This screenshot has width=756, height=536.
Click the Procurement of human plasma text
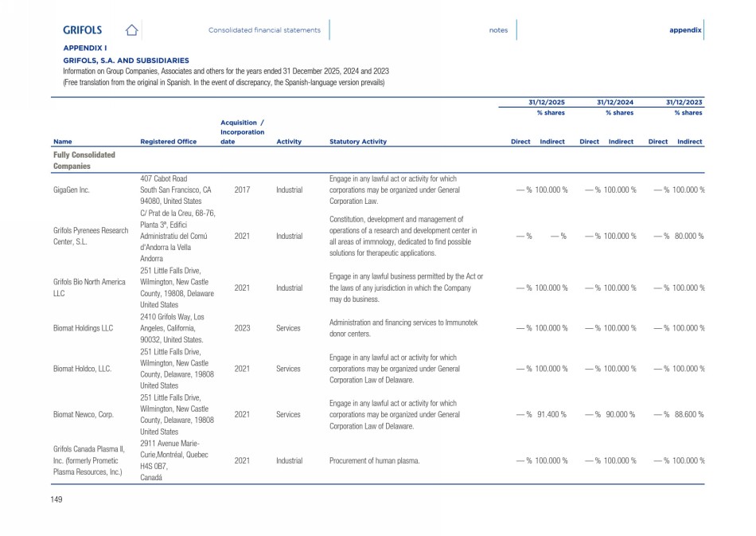pos(373,460)
